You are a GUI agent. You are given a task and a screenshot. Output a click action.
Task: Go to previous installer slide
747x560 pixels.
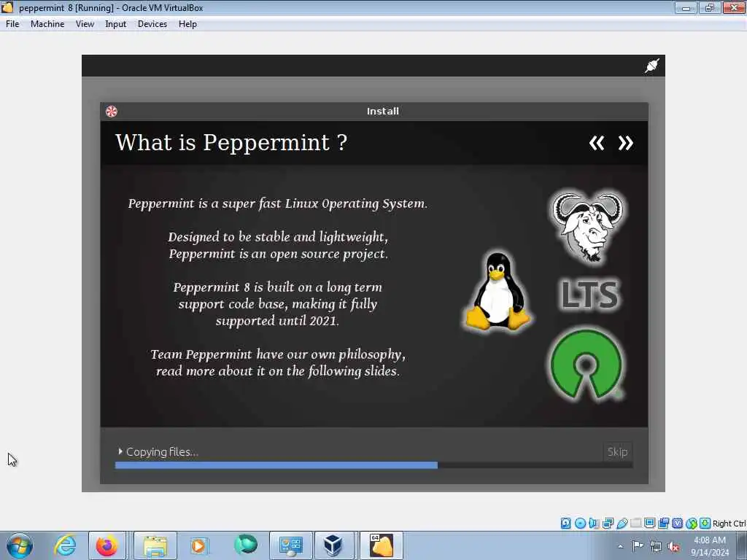coord(597,143)
